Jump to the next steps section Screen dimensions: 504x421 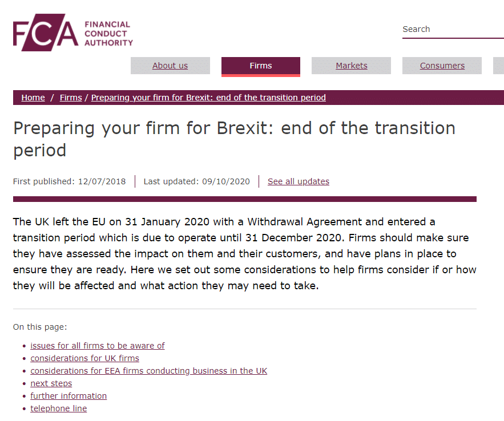[x=51, y=383]
